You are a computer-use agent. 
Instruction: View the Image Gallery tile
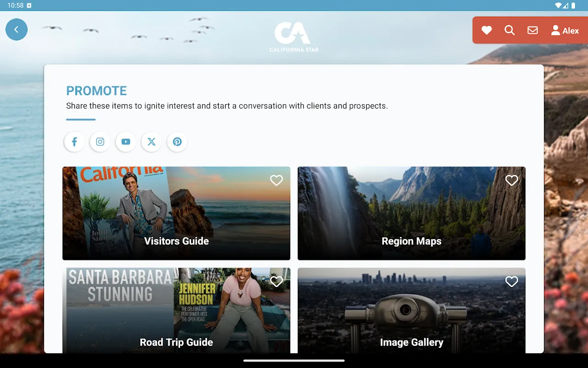[x=411, y=317]
